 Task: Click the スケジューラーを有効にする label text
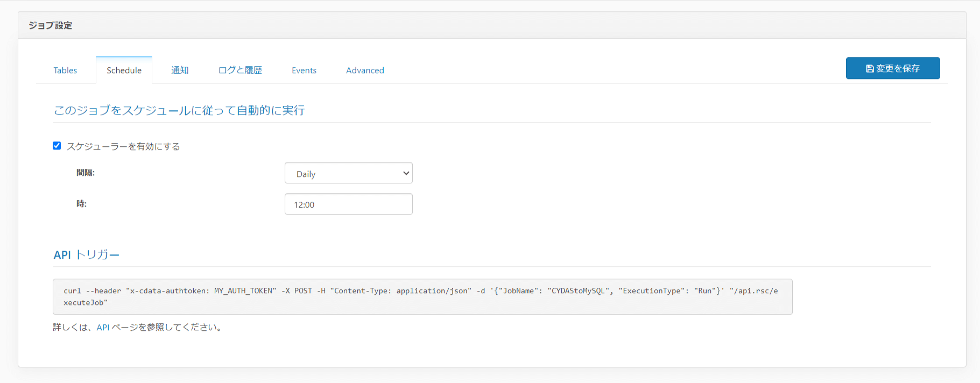[123, 146]
